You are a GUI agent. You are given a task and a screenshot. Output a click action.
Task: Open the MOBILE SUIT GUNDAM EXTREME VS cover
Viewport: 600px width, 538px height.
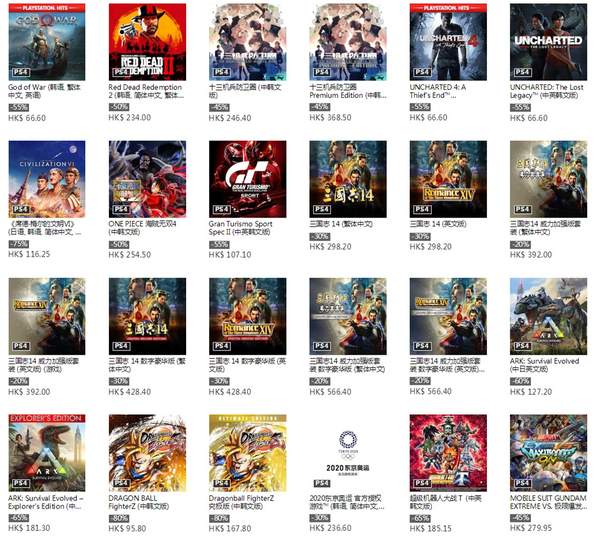(x=548, y=453)
